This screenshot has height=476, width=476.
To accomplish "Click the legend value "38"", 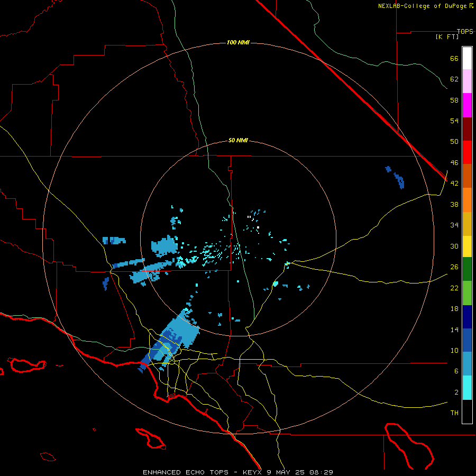I will [x=454, y=204].
